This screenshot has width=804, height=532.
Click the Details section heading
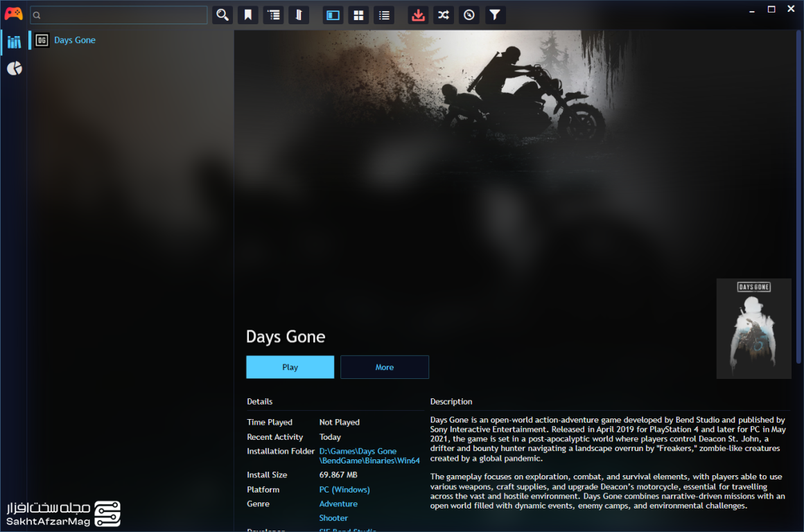tap(259, 402)
